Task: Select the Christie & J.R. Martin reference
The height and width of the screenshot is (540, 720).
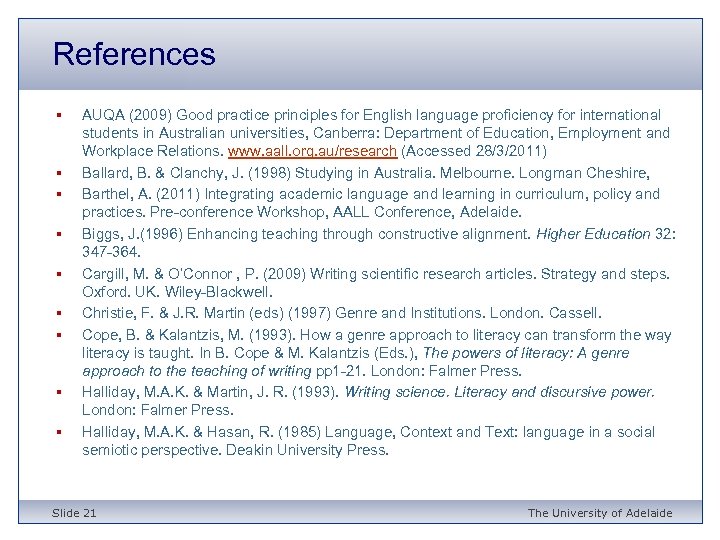Action: point(342,313)
